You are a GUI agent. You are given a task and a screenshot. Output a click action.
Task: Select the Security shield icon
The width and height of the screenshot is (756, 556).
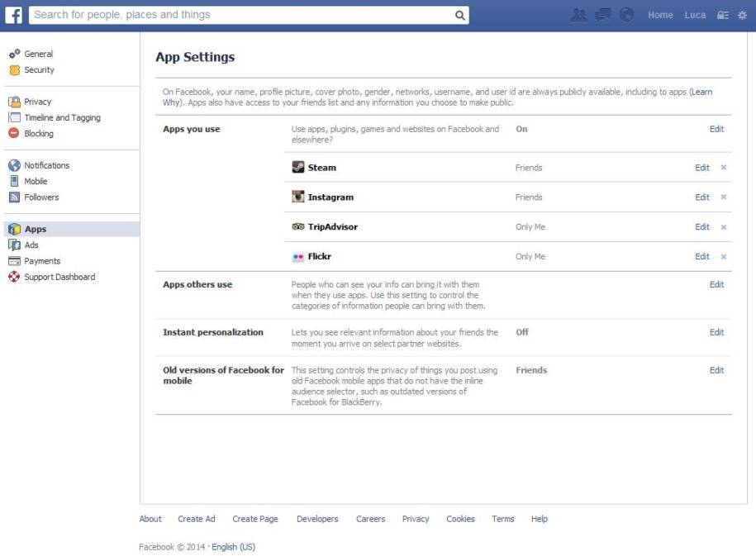click(13, 69)
